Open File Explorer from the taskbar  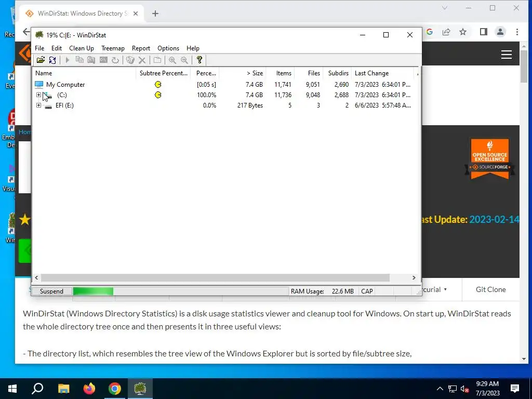(63, 389)
